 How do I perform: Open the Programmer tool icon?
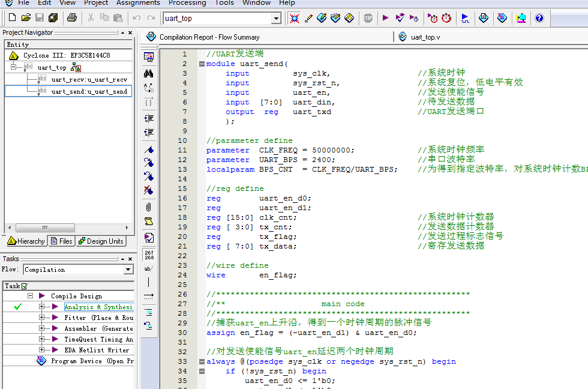point(520,18)
